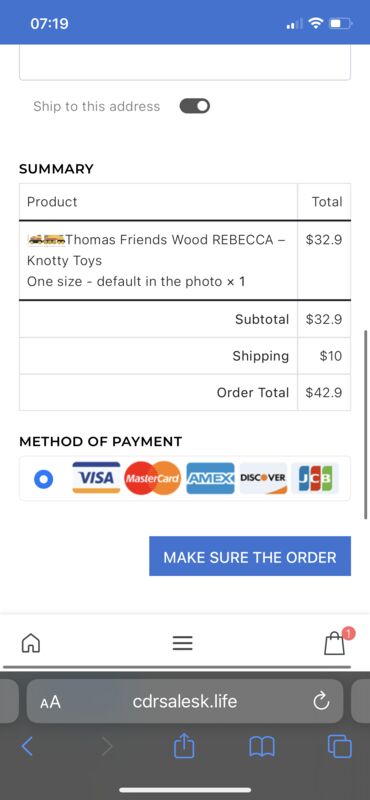Image resolution: width=370 pixels, height=800 pixels.
Task: Tap the Safari share icon
Action: click(x=184, y=747)
